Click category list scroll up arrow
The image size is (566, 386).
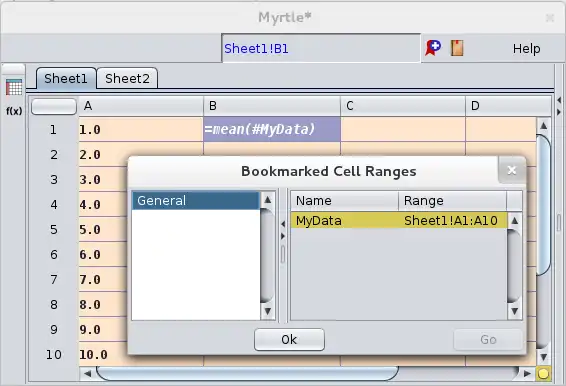pyautogui.click(x=267, y=199)
